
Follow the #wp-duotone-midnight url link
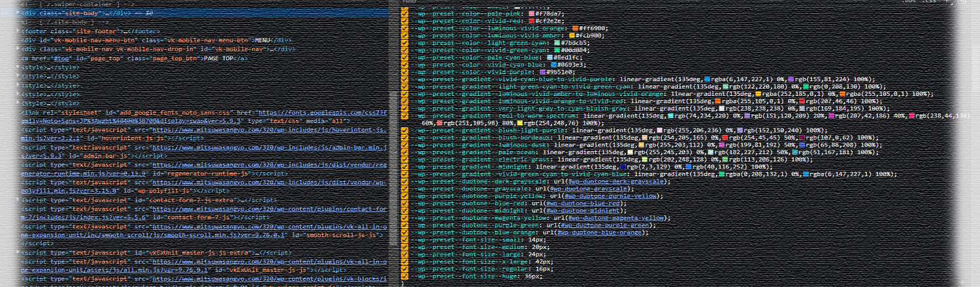point(581,211)
